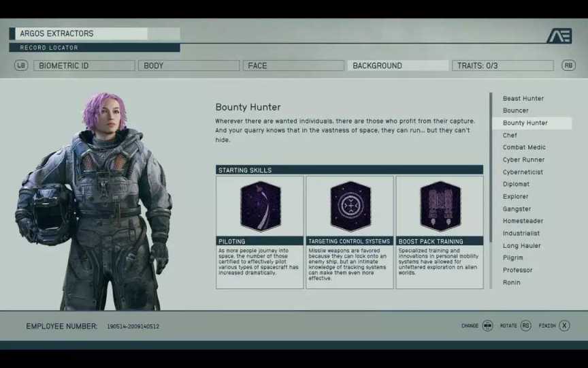This screenshot has height=368, width=588.
Task: Select the highlighted Bounty Hunter entry
Action: 532,123
